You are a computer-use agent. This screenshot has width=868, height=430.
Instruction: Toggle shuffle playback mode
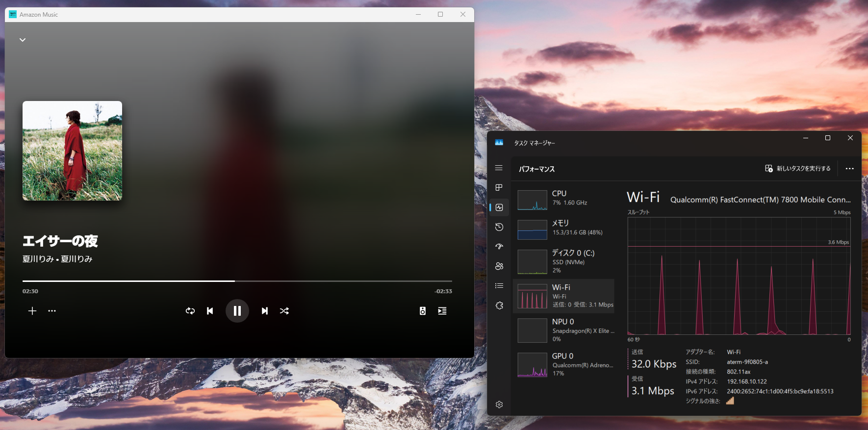(x=284, y=311)
